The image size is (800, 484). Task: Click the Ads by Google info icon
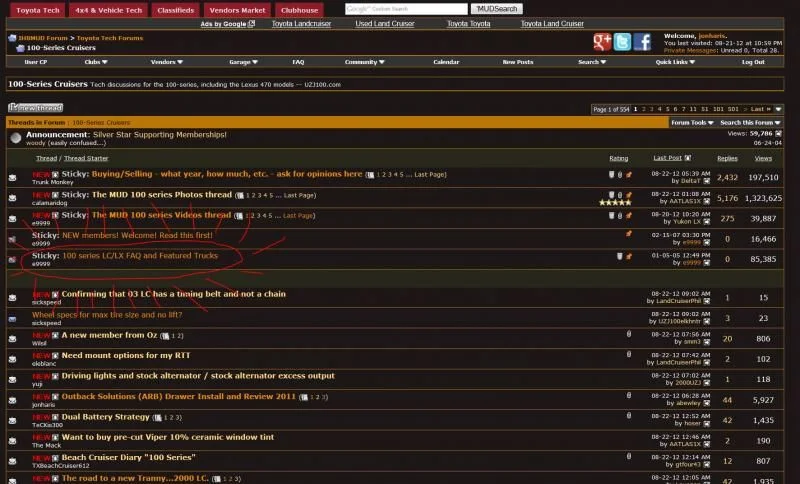(x=252, y=23)
